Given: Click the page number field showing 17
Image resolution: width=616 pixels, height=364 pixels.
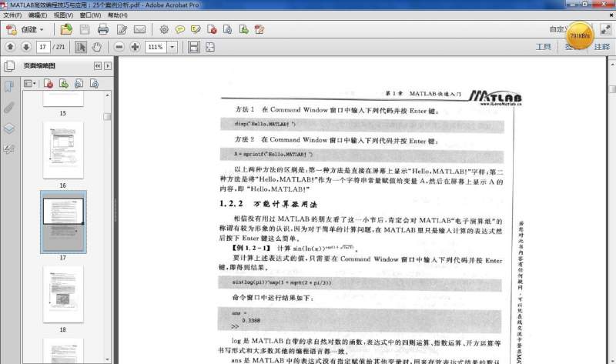Looking at the screenshot, I should [43, 47].
